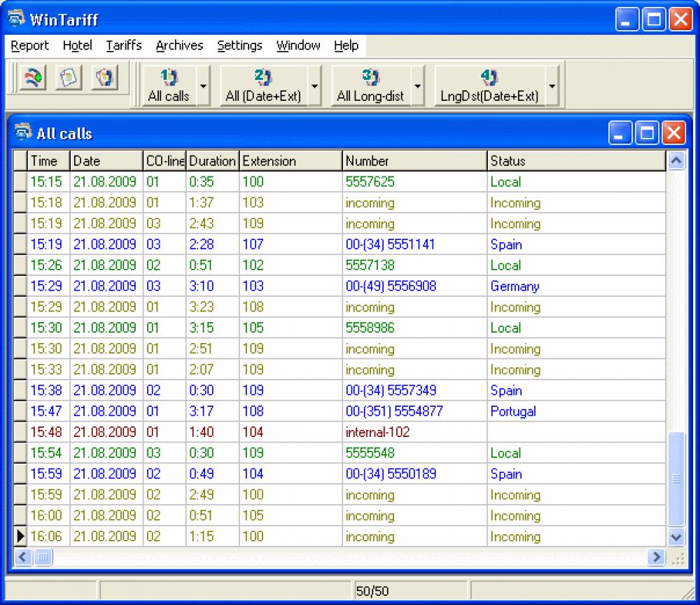Expand the dropdown beside All calls
The height and width of the screenshot is (605, 700).
click(202, 85)
